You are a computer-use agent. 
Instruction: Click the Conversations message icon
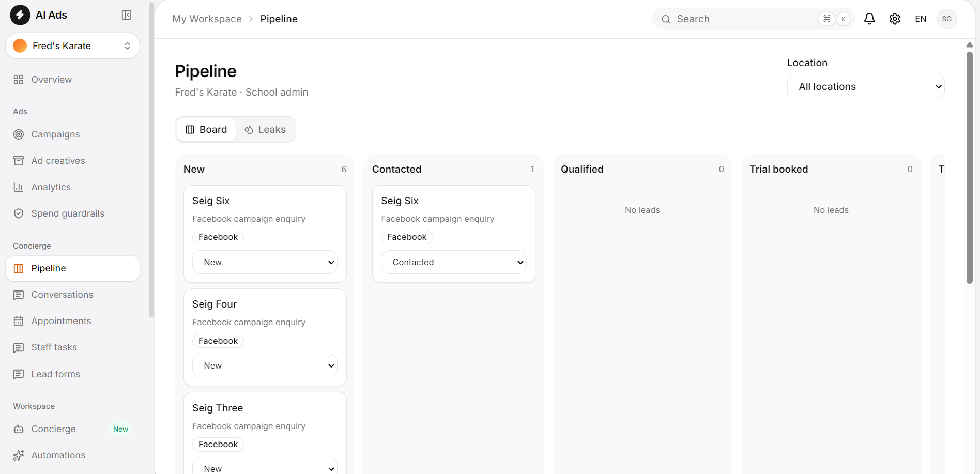coord(19,295)
